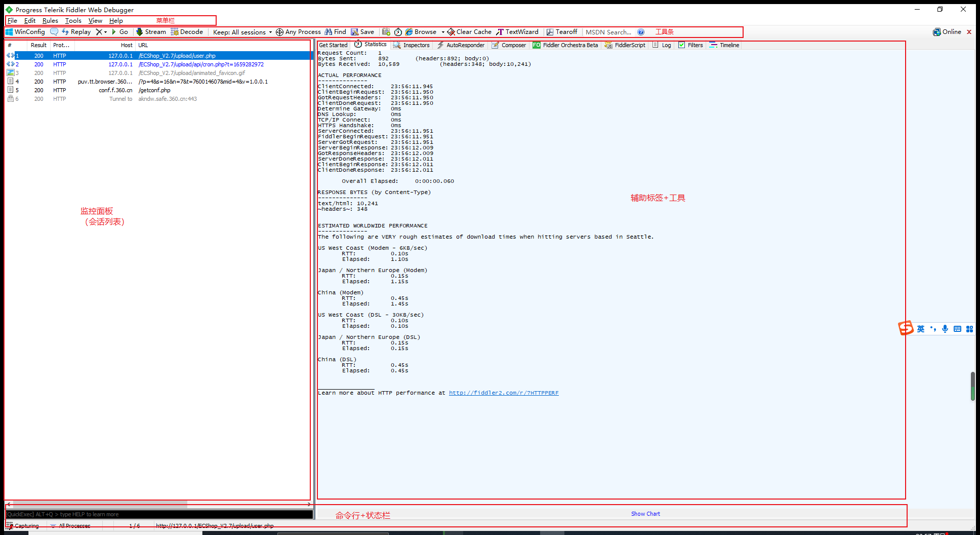Clear Cache from the toolbar
Screen dimensions: 980x535
tap(469, 32)
